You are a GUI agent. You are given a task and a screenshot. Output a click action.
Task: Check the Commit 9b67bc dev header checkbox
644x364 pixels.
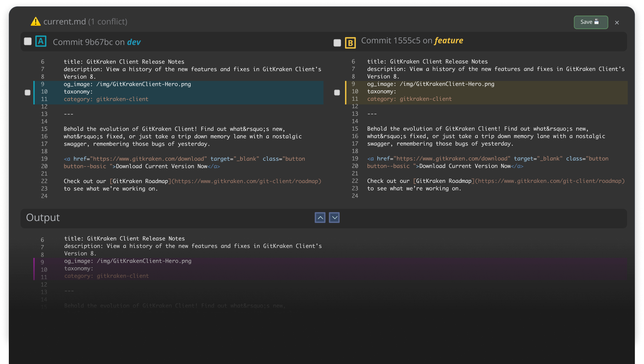click(28, 41)
